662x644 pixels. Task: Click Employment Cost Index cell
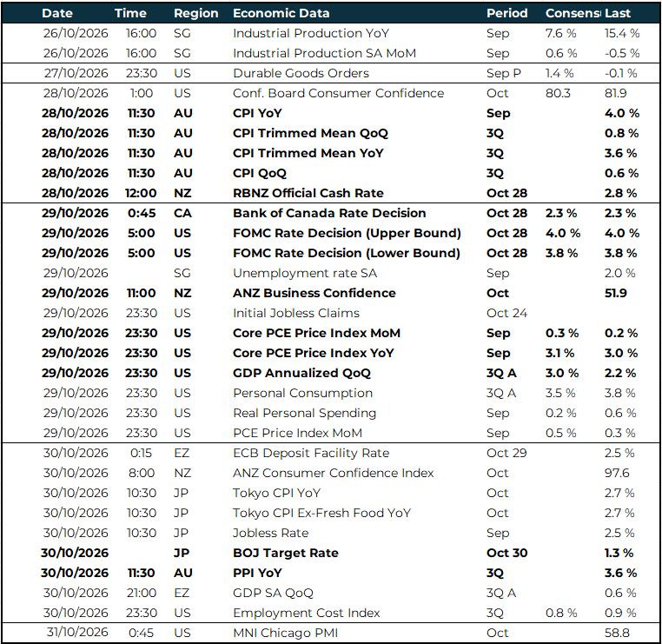(306, 614)
